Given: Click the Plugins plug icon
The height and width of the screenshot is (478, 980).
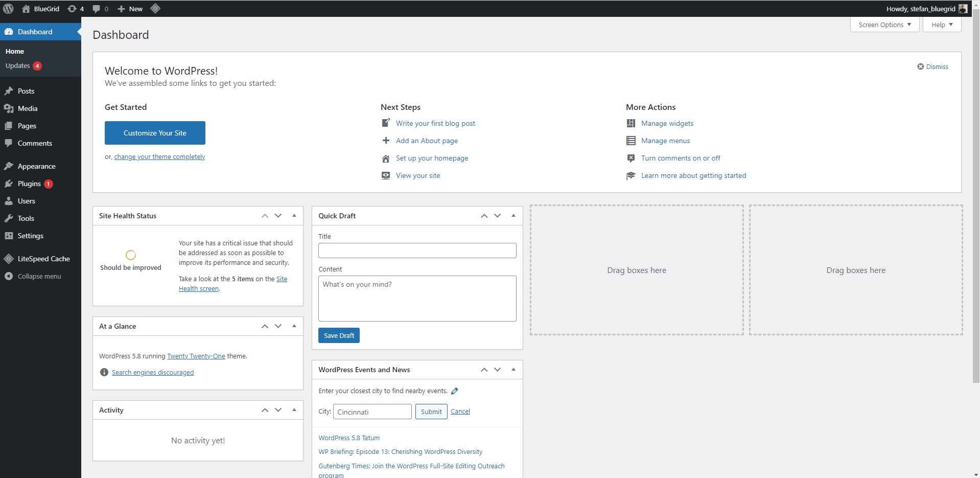Looking at the screenshot, I should coord(9,184).
